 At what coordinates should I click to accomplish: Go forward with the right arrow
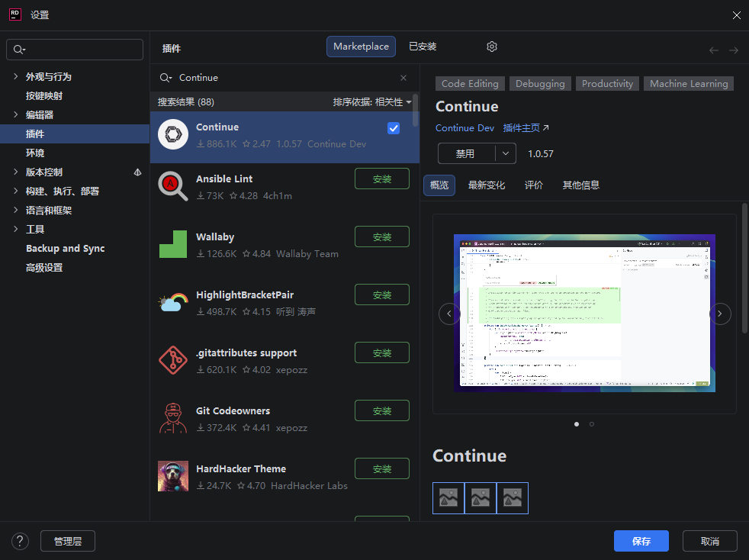734,50
